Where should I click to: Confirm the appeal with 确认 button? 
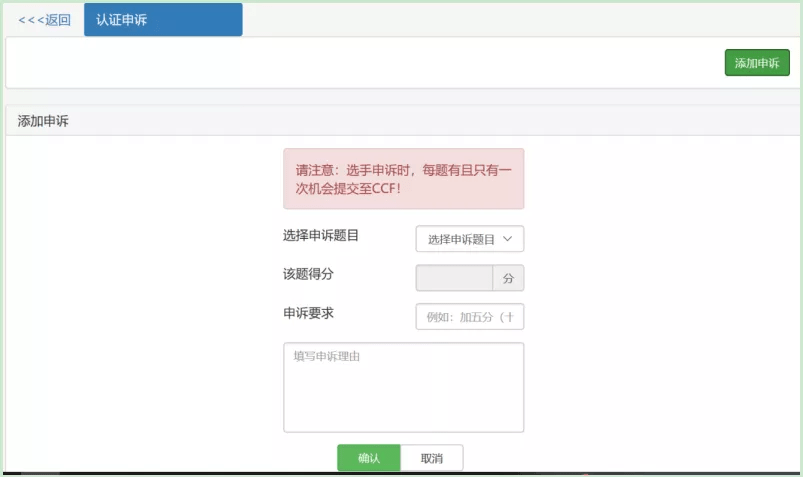pyautogui.click(x=369, y=458)
